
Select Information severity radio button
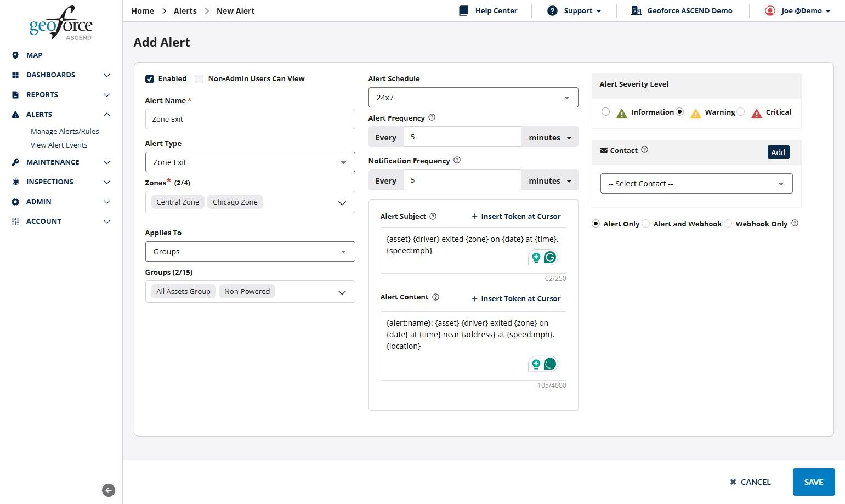tap(605, 112)
